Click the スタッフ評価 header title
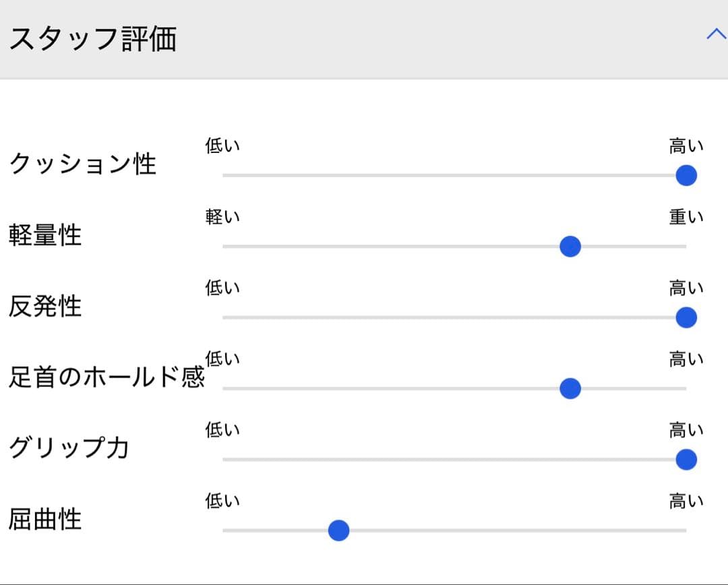The height and width of the screenshot is (585, 728). (92, 39)
